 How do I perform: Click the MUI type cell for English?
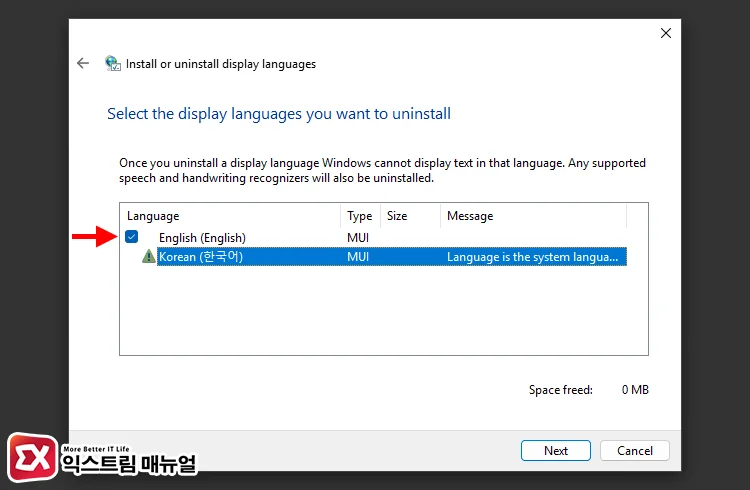pos(358,238)
